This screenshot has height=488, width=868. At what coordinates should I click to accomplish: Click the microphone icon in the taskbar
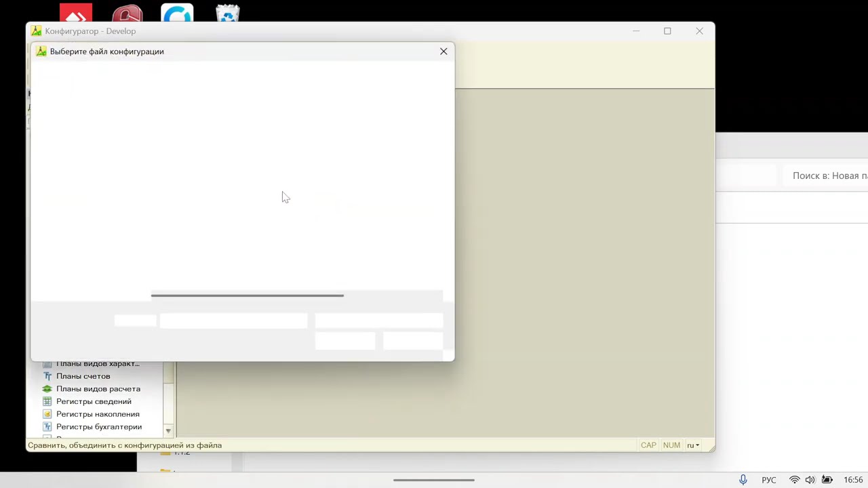click(x=743, y=480)
